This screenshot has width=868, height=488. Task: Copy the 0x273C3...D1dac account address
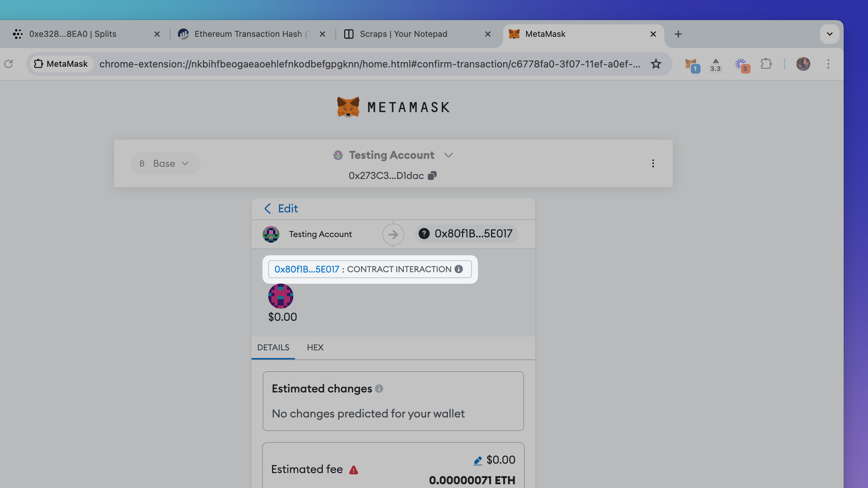(x=432, y=176)
